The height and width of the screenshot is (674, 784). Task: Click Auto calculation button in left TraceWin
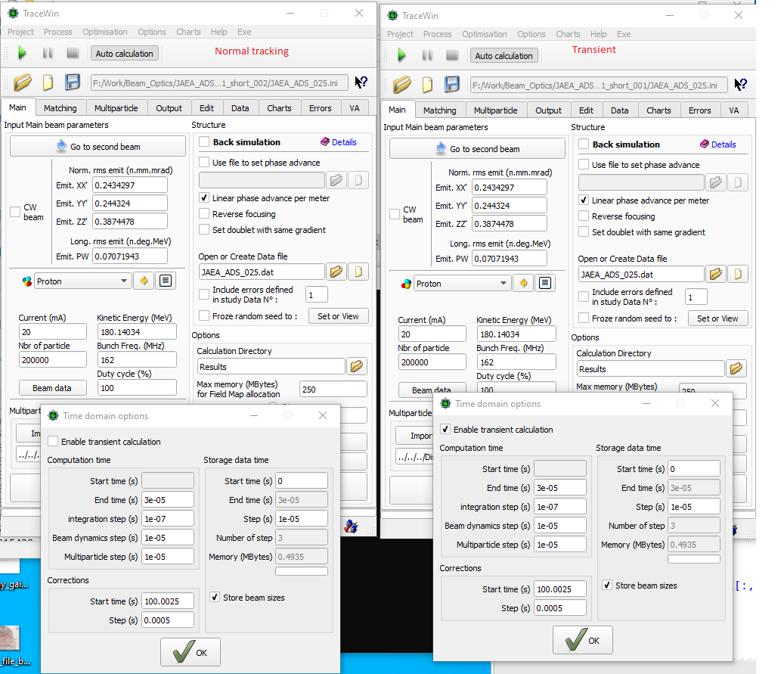tap(124, 53)
